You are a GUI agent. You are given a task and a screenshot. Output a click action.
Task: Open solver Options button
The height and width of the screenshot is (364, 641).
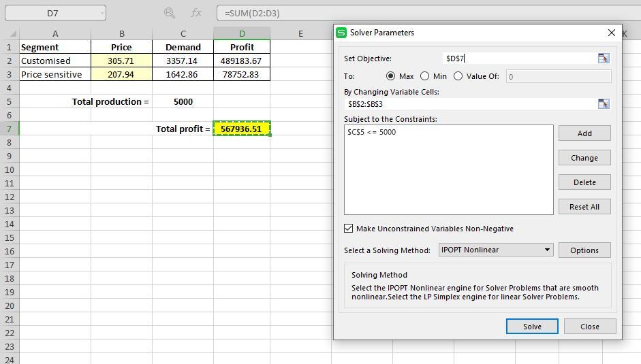[x=584, y=250]
